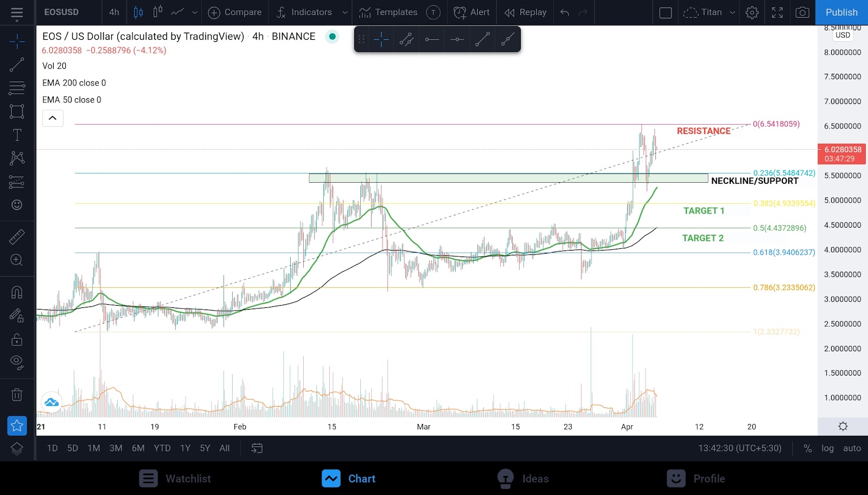Create a price Alert

pos(471,12)
